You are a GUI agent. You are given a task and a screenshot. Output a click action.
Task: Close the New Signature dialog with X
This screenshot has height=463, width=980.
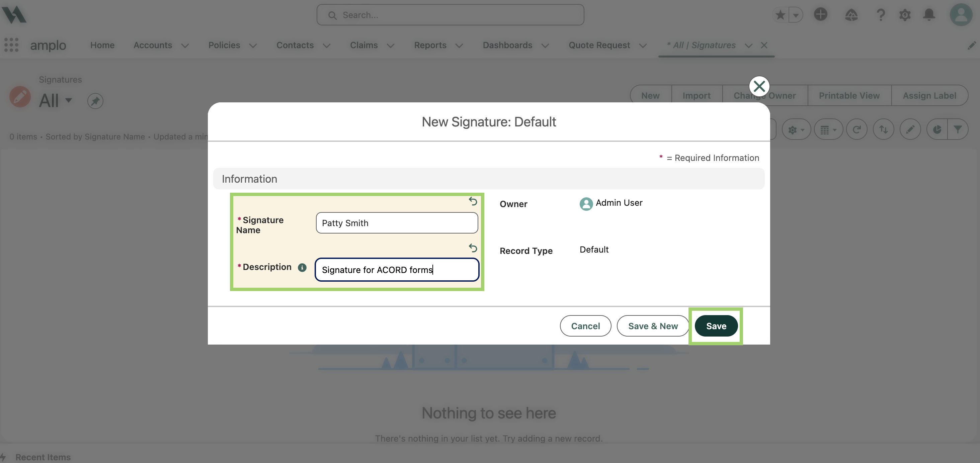[x=759, y=86]
